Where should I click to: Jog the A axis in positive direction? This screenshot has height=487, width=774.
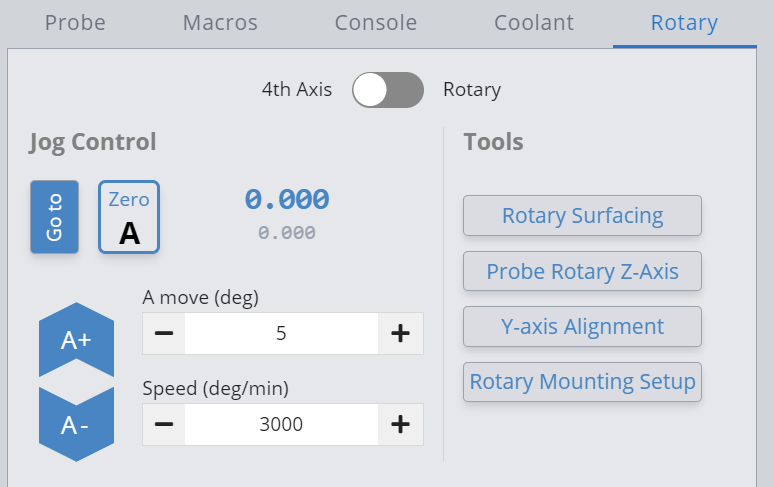[76, 339]
